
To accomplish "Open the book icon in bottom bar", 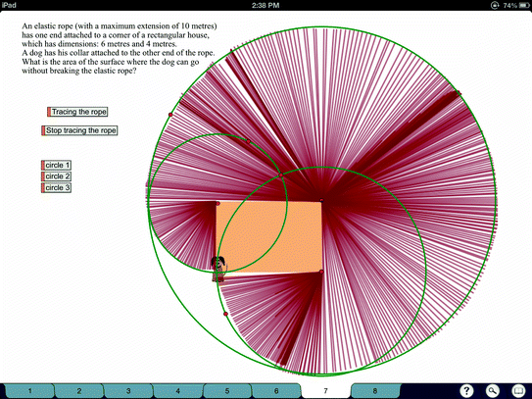I will point(518,390).
